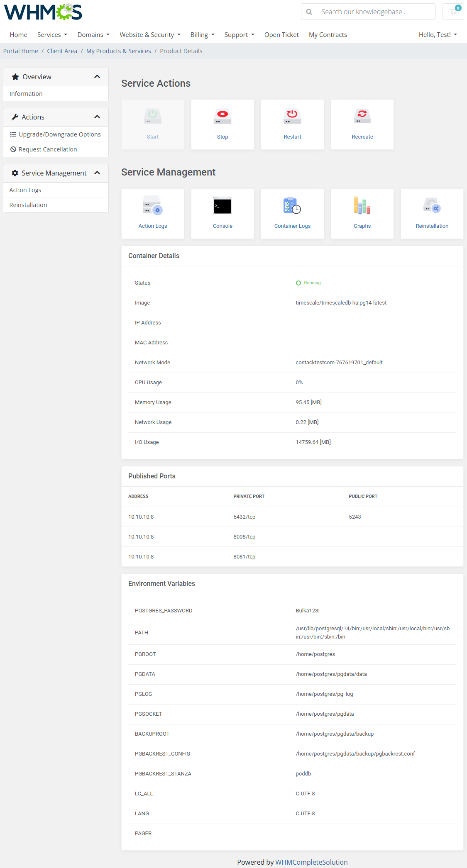Open the Billing dropdown menu
Image resolution: width=467 pixels, height=868 pixels.
coord(203,35)
